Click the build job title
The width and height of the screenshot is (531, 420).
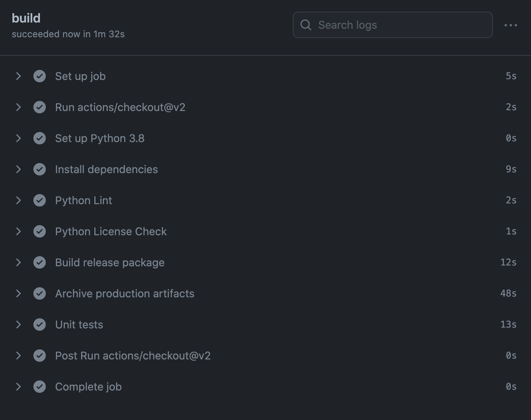click(26, 17)
